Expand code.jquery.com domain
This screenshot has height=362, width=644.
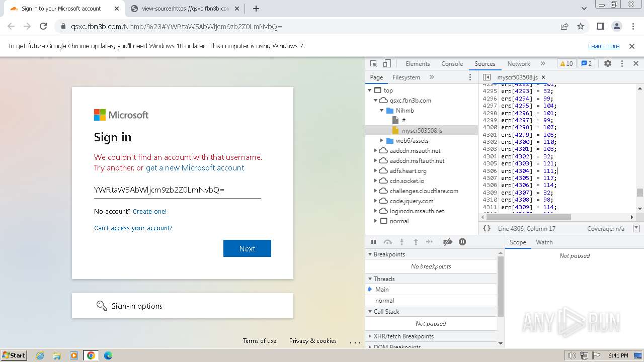[x=375, y=201]
